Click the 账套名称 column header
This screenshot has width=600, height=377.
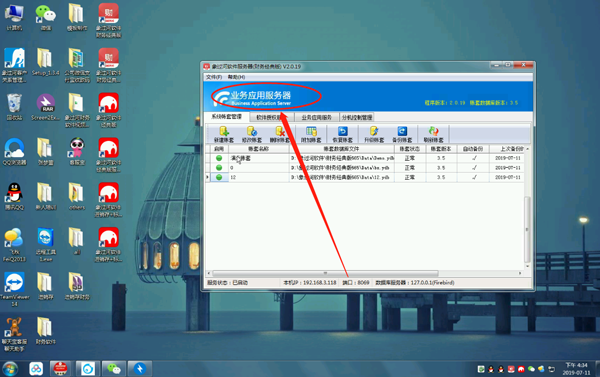pyautogui.click(x=259, y=149)
